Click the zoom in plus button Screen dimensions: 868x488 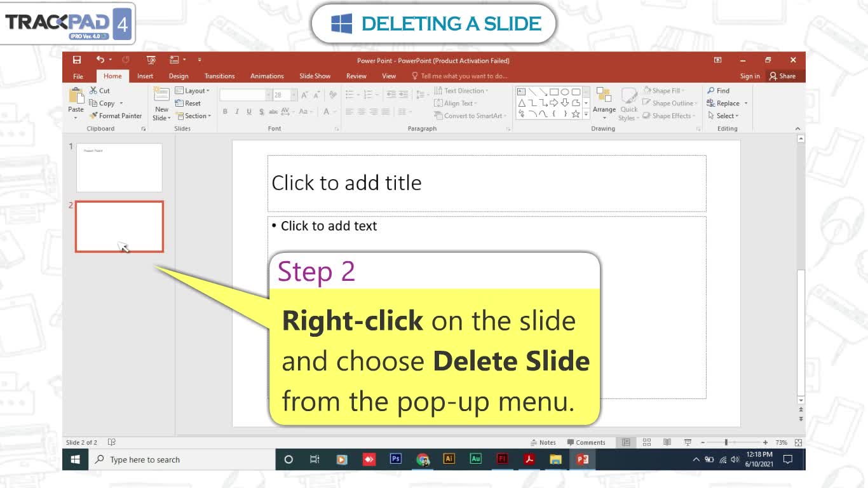(765, 442)
